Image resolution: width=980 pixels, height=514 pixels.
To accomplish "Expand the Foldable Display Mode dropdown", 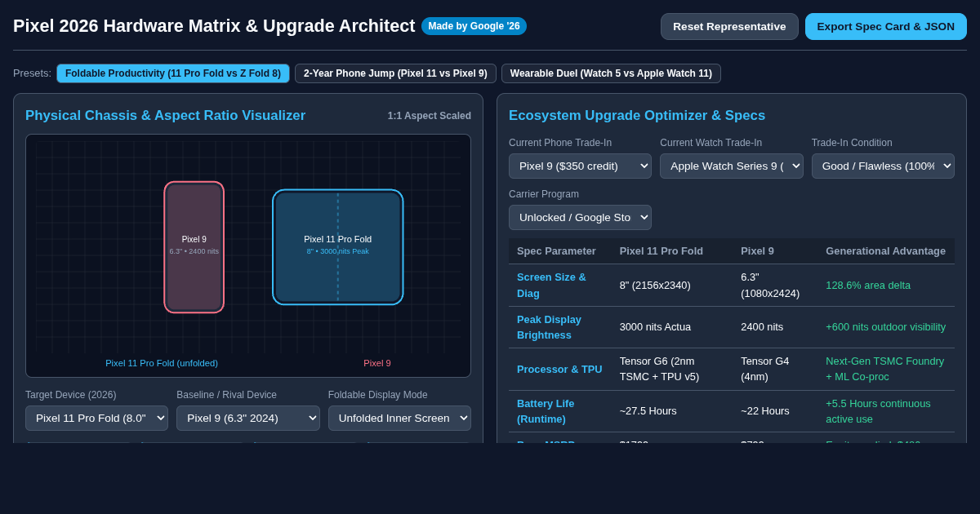I will [399, 418].
